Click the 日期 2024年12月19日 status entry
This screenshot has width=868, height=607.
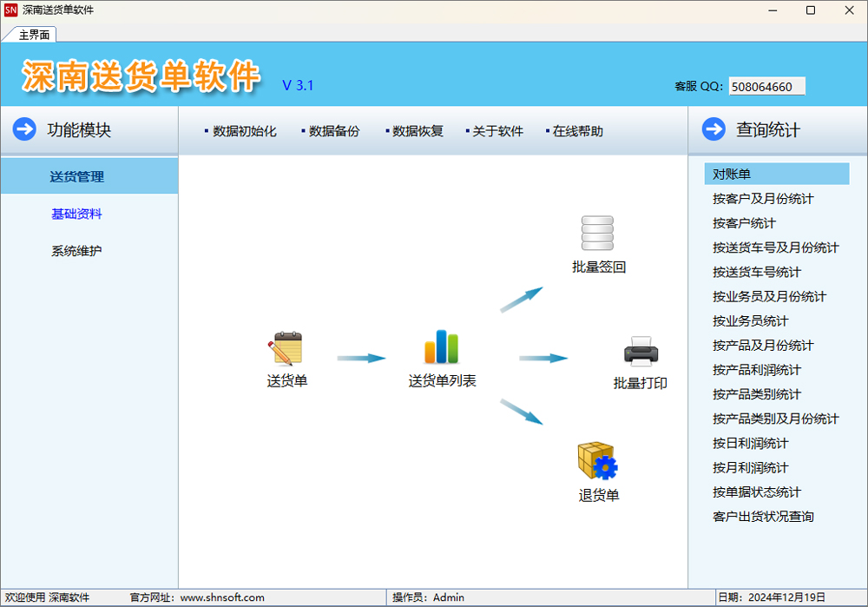coord(771,597)
